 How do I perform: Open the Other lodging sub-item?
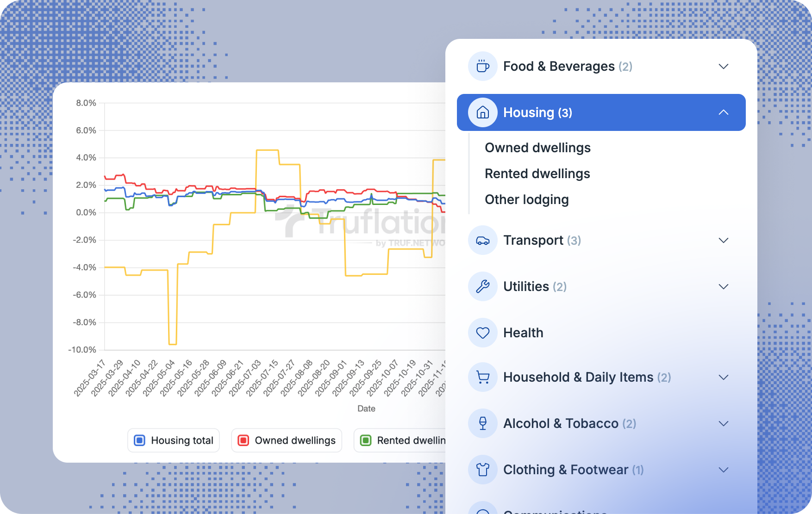pos(526,199)
